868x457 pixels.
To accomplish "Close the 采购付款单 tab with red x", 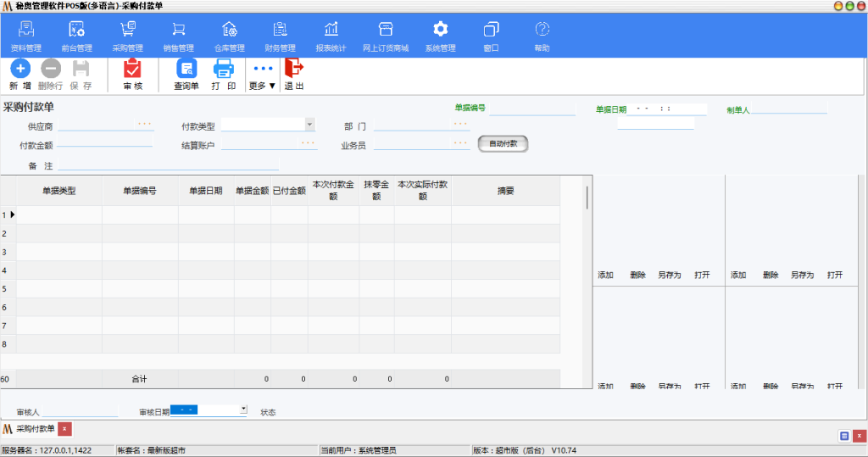I will (65, 429).
